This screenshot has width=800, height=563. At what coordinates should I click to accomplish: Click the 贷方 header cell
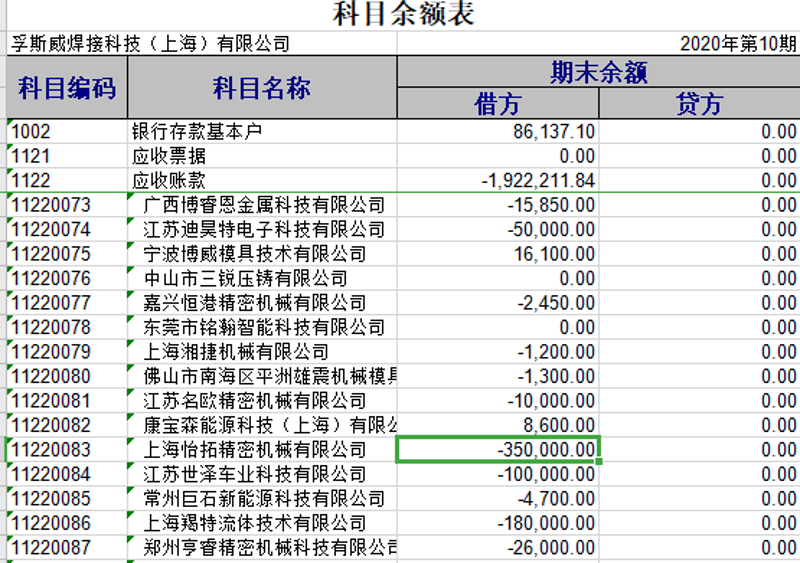click(x=699, y=104)
